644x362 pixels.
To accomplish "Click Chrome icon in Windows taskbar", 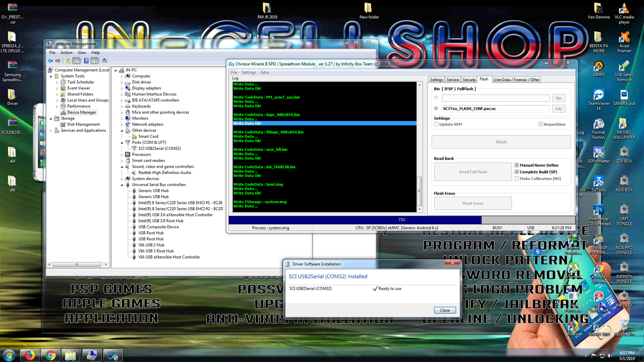I will point(50,355).
